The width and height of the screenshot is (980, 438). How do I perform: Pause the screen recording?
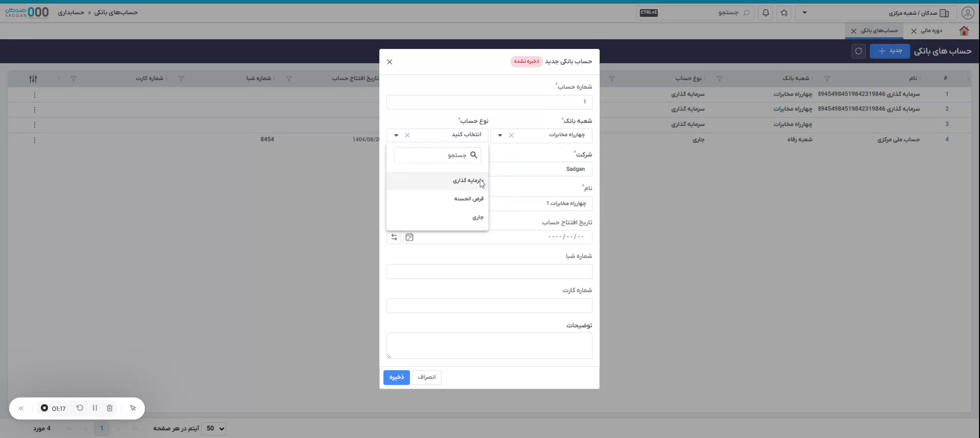tap(95, 408)
